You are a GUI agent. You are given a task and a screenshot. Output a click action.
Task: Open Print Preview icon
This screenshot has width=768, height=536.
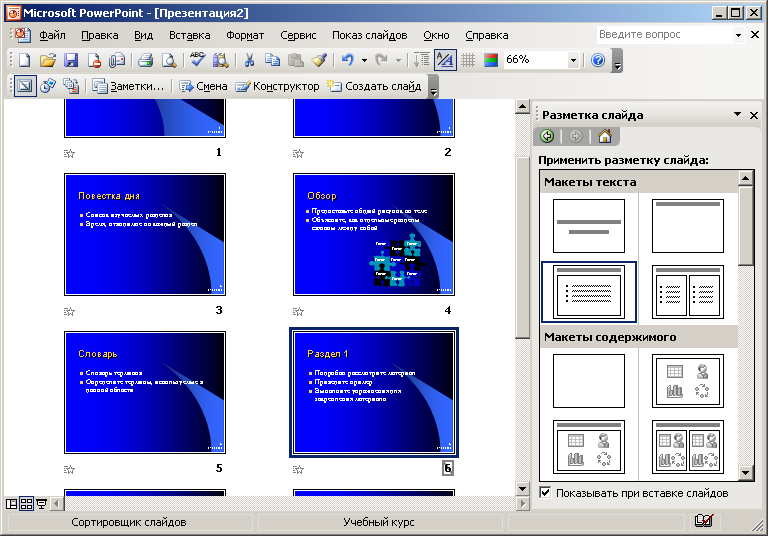pos(169,60)
